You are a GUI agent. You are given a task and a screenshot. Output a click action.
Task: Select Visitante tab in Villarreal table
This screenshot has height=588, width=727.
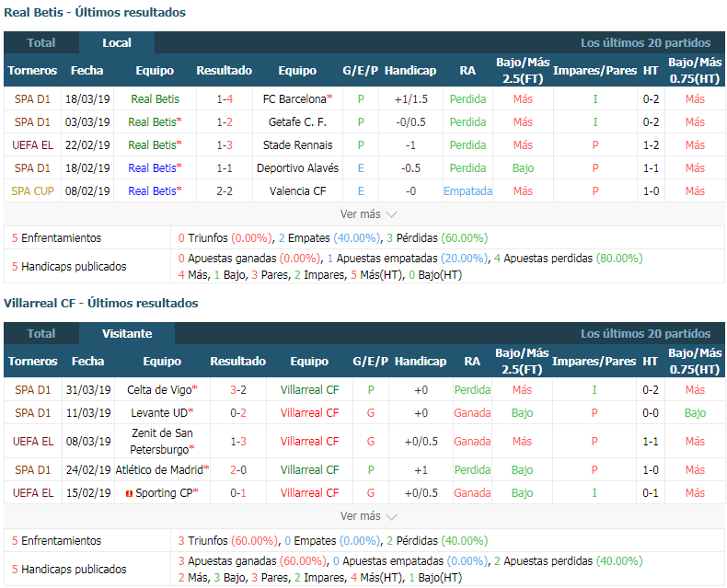[127, 333]
